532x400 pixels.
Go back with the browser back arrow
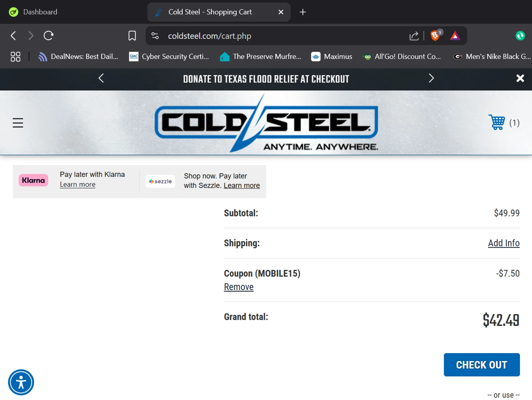click(13, 36)
